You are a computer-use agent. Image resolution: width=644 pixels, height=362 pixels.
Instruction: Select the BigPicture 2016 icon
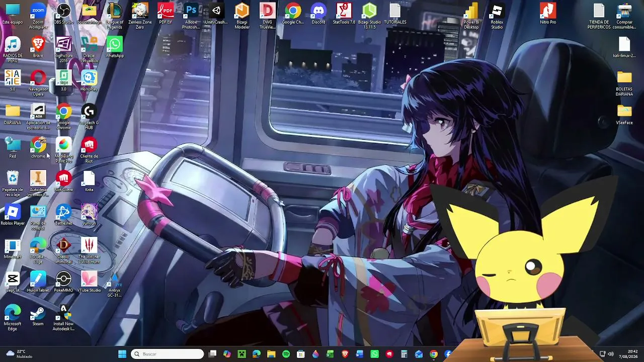(63, 50)
